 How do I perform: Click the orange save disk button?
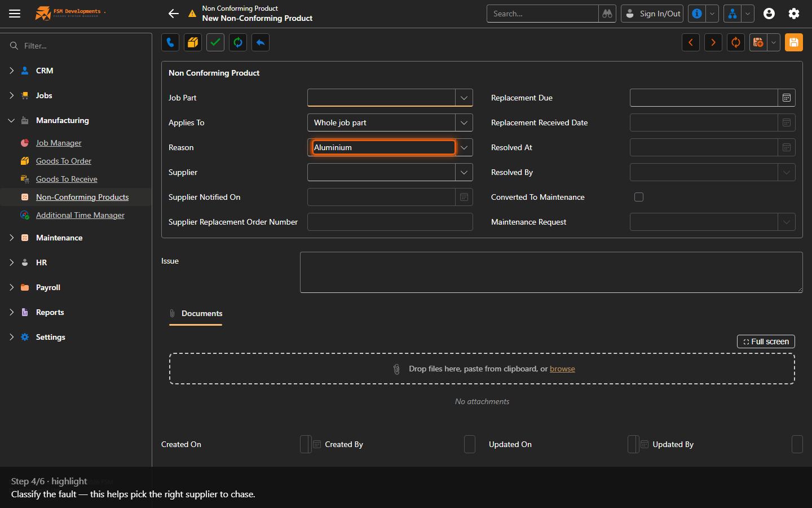[794, 42]
